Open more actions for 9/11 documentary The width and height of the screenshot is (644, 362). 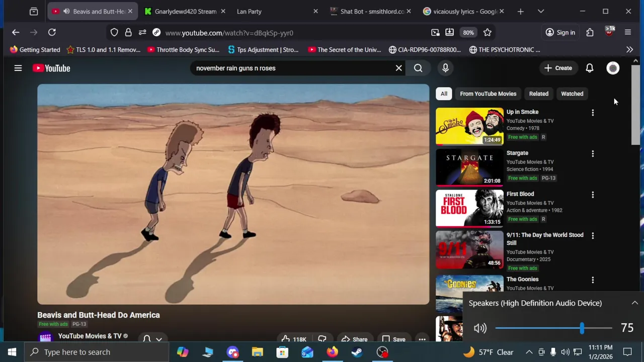(x=593, y=235)
